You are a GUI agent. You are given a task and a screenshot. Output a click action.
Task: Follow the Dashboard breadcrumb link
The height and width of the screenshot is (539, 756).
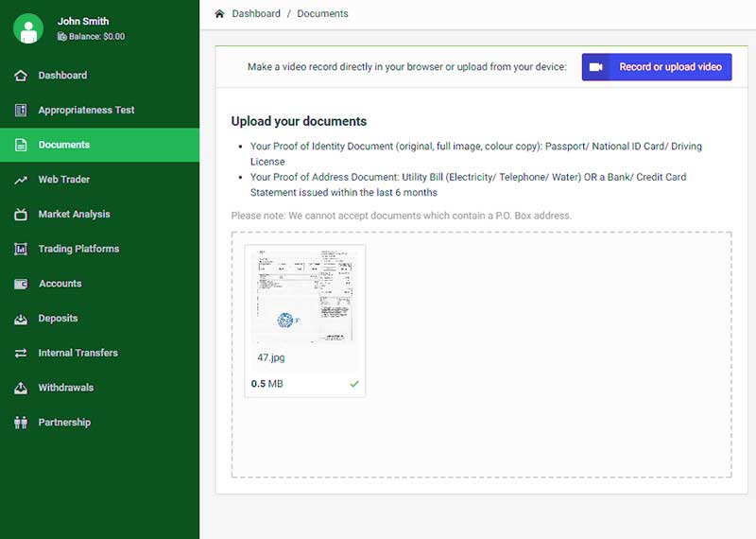[x=256, y=14]
